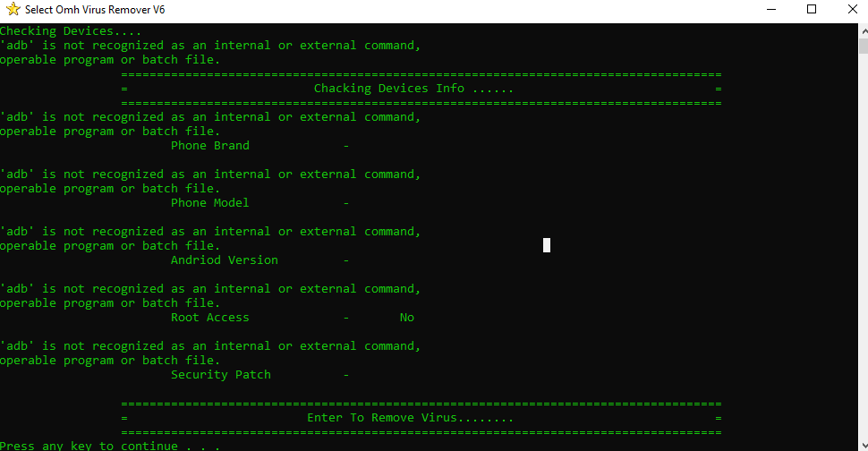The image size is (868, 451).
Task: Click the 'Security Patch' label
Action: 221,375
